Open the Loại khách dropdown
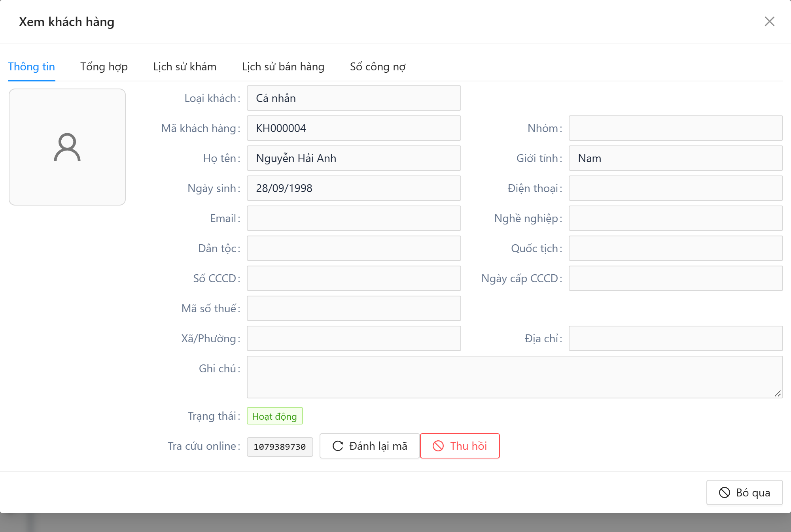Screen dimensions: 791x532 click(354, 98)
